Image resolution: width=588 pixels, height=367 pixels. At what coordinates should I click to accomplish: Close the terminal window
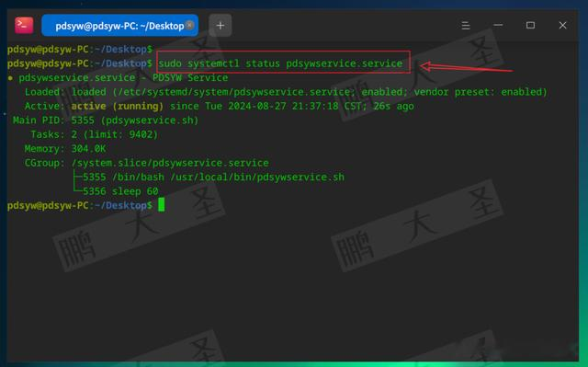tap(562, 25)
